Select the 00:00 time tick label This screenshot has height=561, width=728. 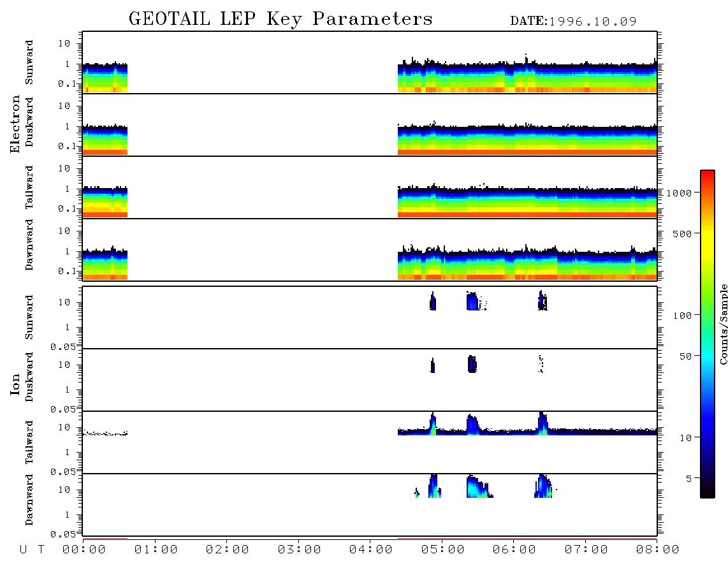(x=84, y=550)
